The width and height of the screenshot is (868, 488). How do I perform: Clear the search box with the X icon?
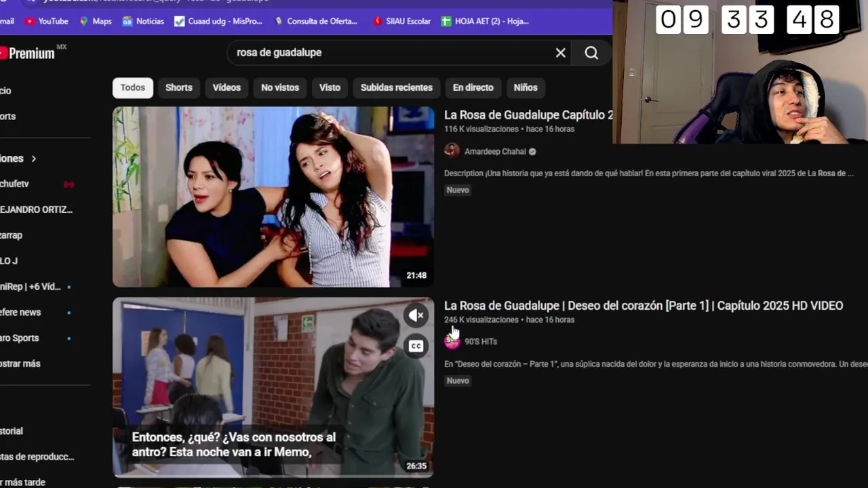[561, 53]
